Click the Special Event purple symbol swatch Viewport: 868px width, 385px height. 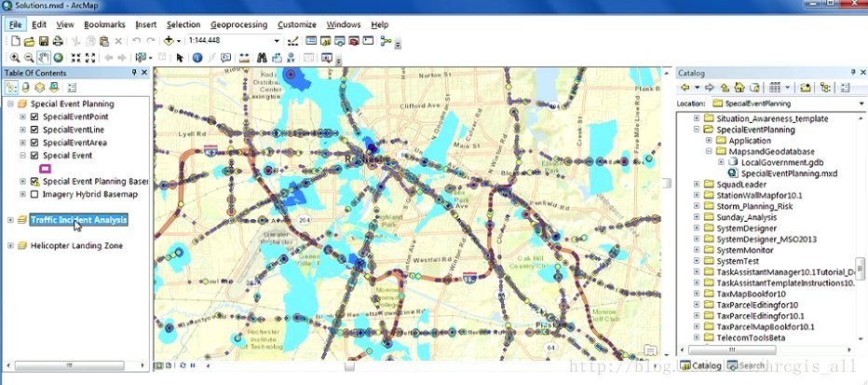coord(45,168)
